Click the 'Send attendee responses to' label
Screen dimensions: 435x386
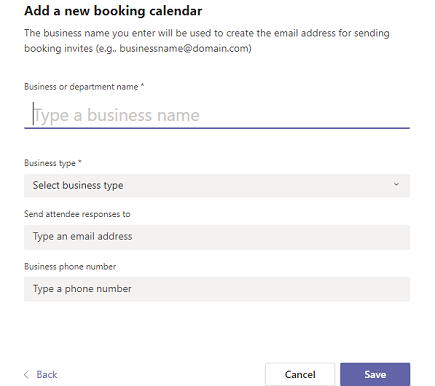coord(77,214)
